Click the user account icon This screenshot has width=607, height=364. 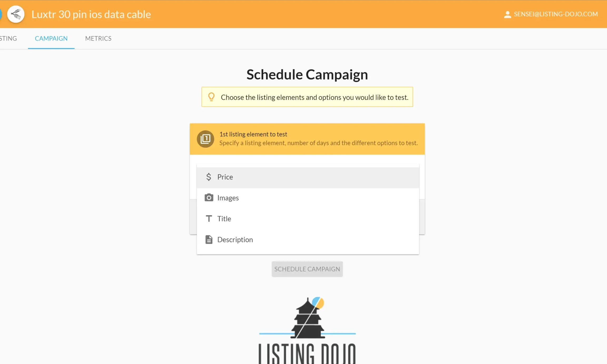tap(507, 14)
